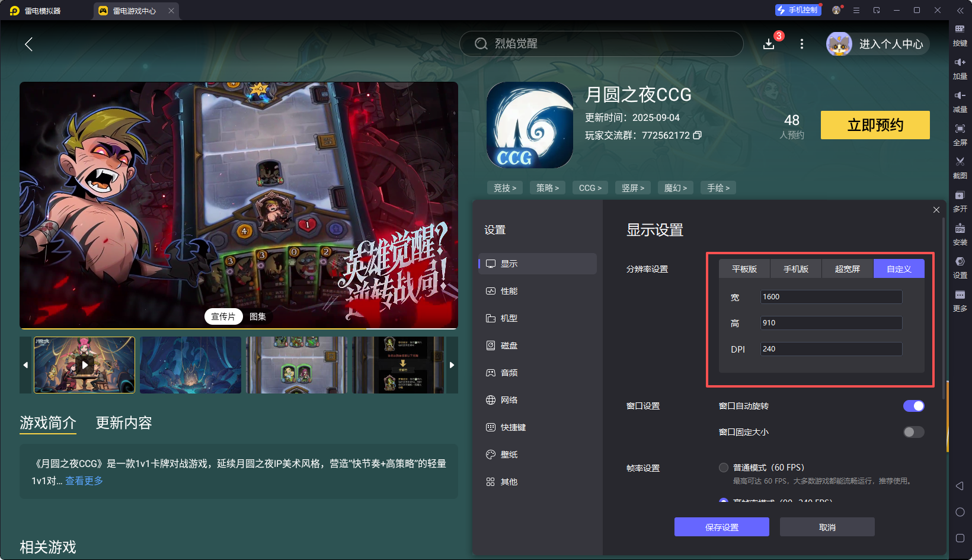Switch to 图集 gallery view
This screenshot has width=972, height=560.
coord(258,316)
